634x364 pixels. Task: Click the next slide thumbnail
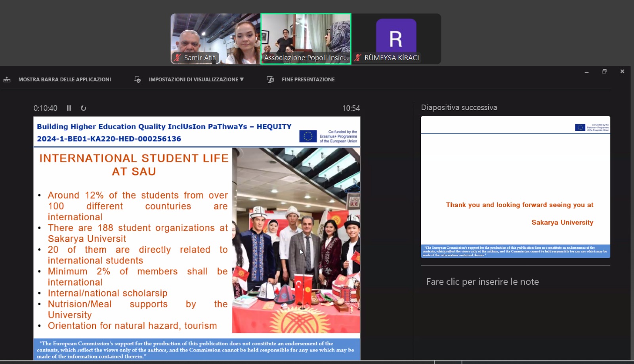coord(516,187)
